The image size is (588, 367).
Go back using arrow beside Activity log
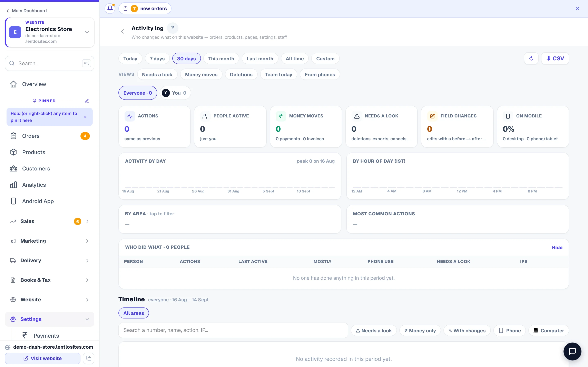coord(122,32)
